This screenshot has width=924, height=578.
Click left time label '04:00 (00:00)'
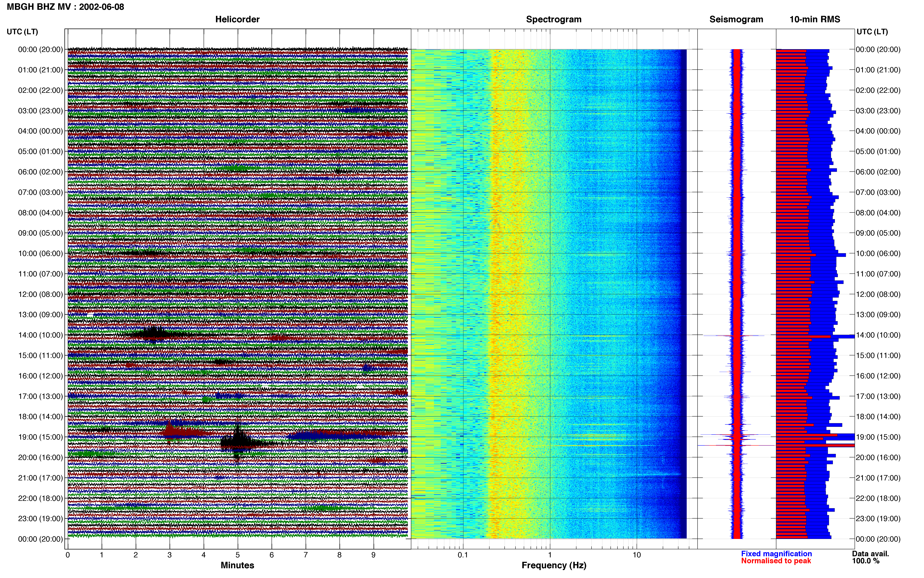[x=41, y=131]
